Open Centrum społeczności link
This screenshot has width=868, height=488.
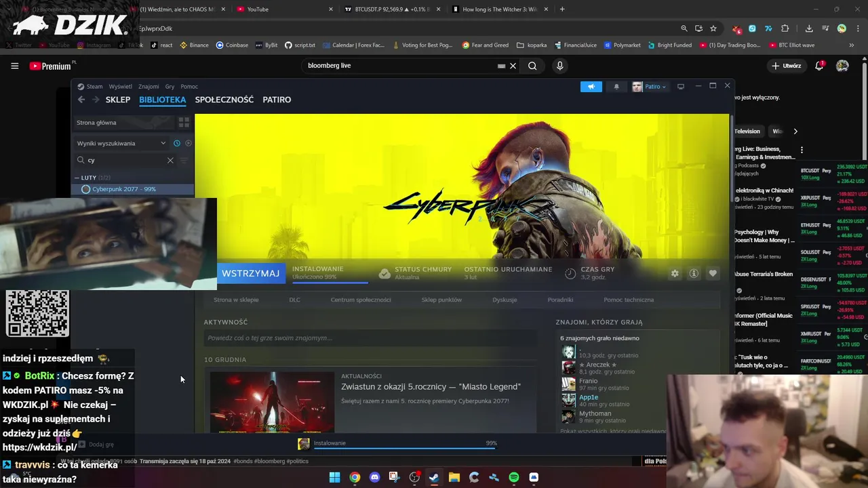pyautogui.click(x=361, y=300)
